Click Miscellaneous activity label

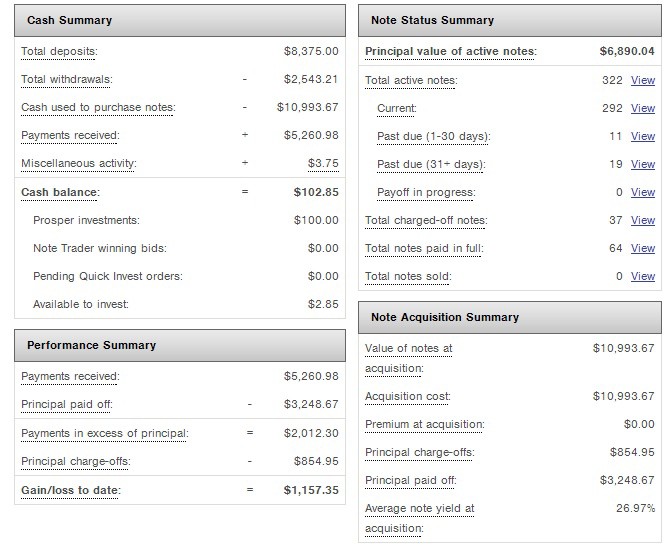click(78, 163)
